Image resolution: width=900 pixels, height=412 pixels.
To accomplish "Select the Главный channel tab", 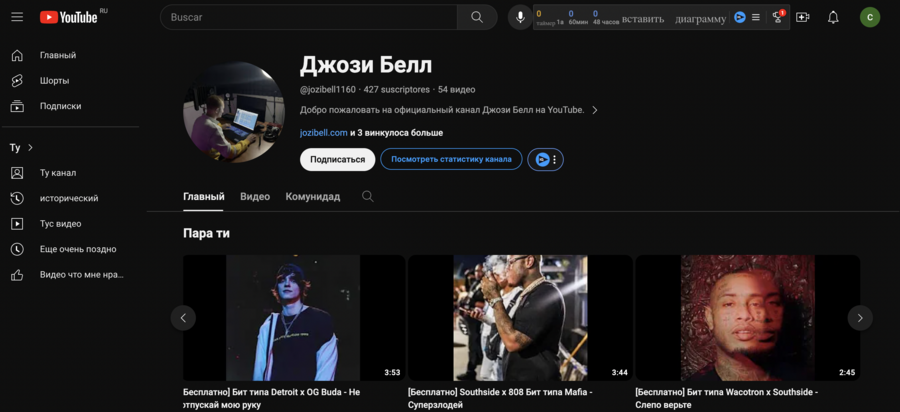I will (204, 197).
